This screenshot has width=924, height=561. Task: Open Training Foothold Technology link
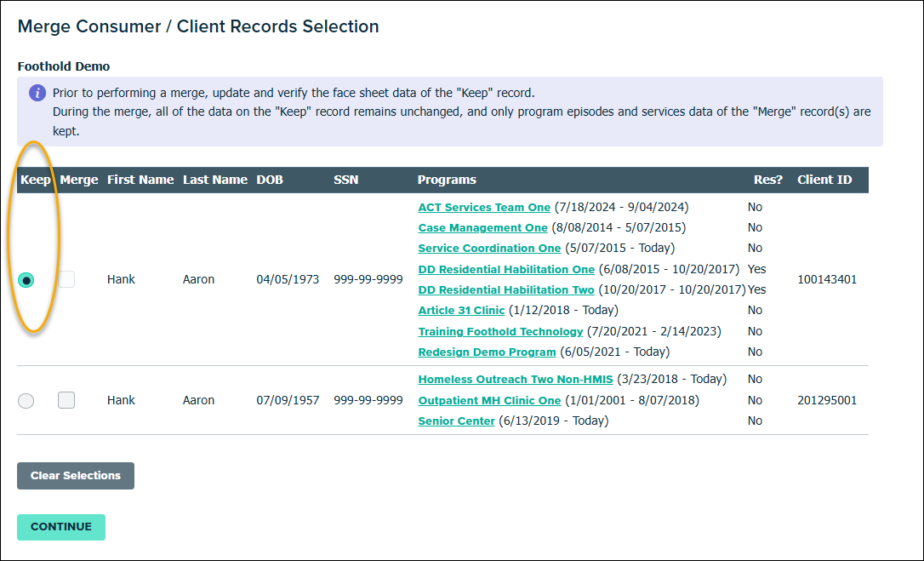coord(500,331)
